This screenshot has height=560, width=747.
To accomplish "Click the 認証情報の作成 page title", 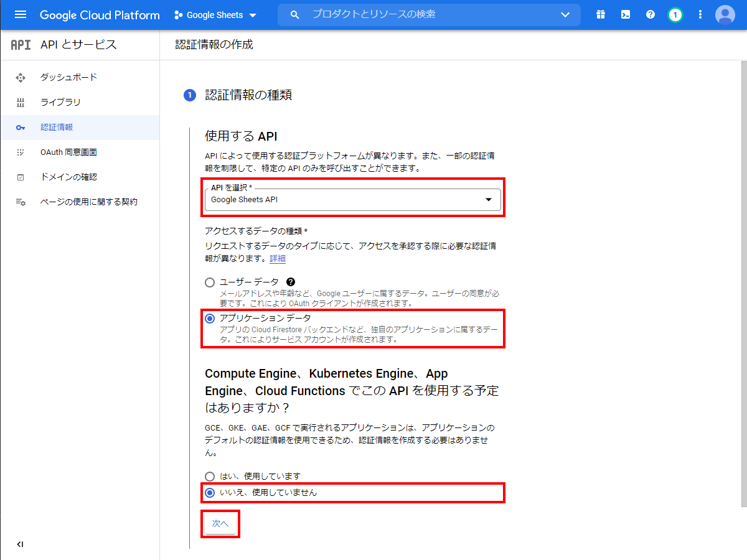I will (214, 45).
